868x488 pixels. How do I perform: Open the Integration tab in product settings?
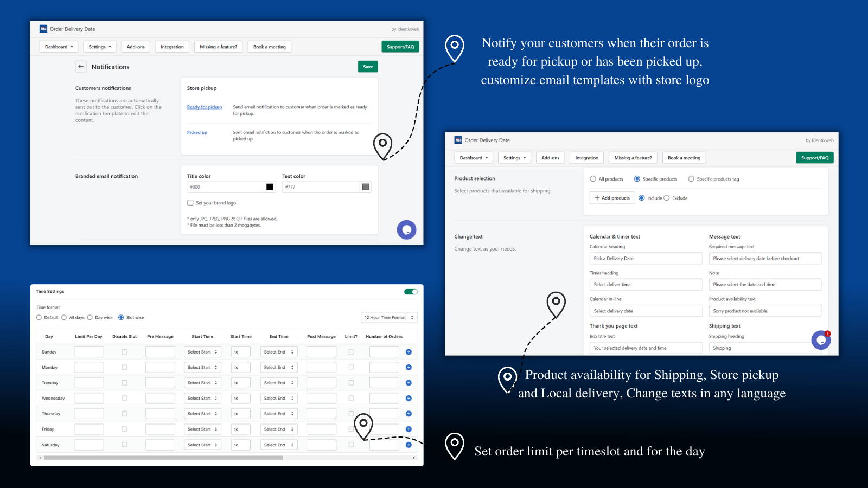coord(586,158)
